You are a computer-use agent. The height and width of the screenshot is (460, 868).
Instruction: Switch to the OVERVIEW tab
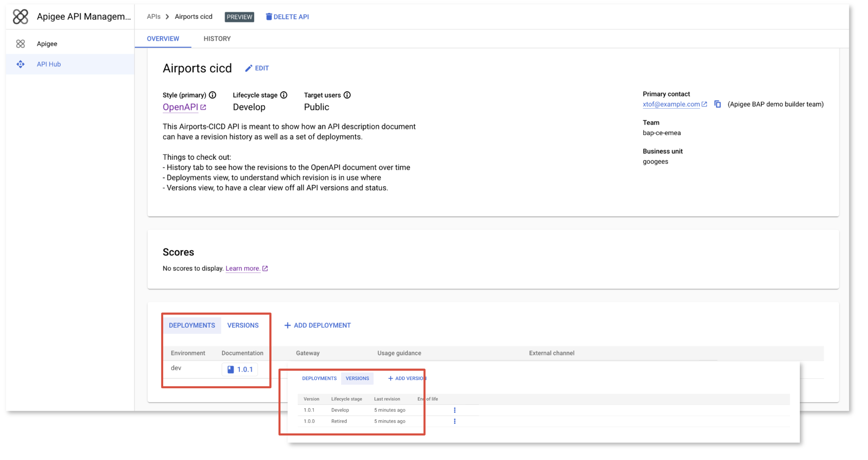click(163, 38)
